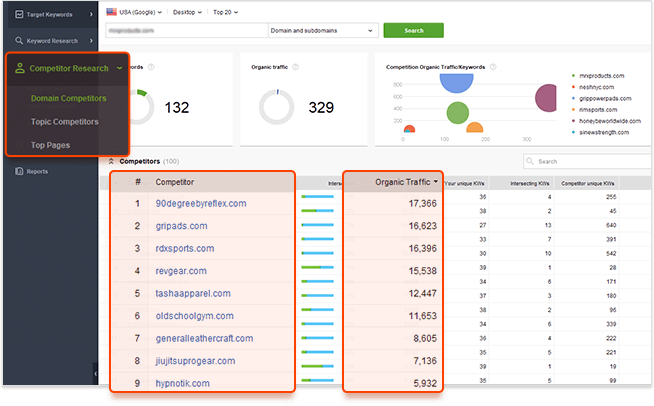Click the green Search button

tap(413, 30)
